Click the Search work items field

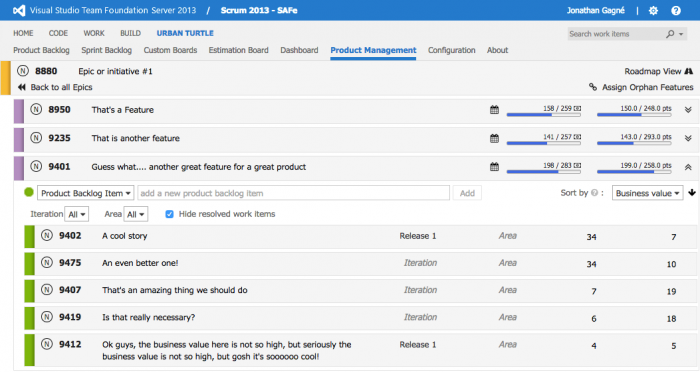(616, 34)
